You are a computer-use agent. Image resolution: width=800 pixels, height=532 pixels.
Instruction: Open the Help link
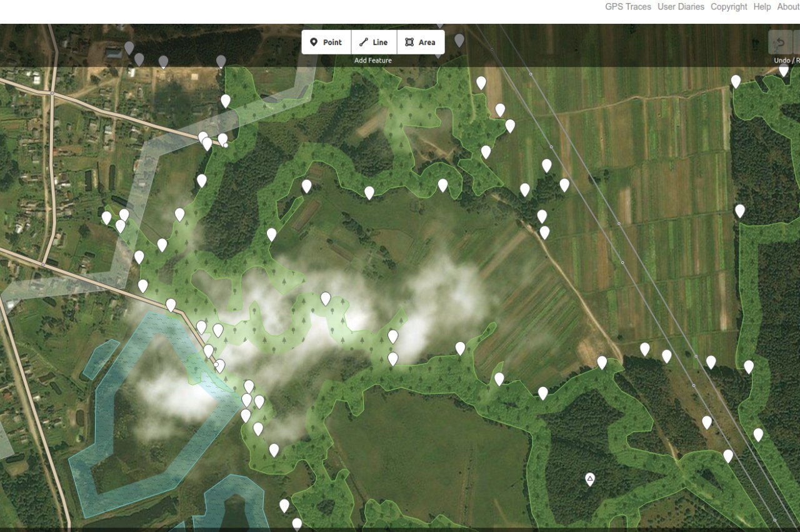(762, 7)
